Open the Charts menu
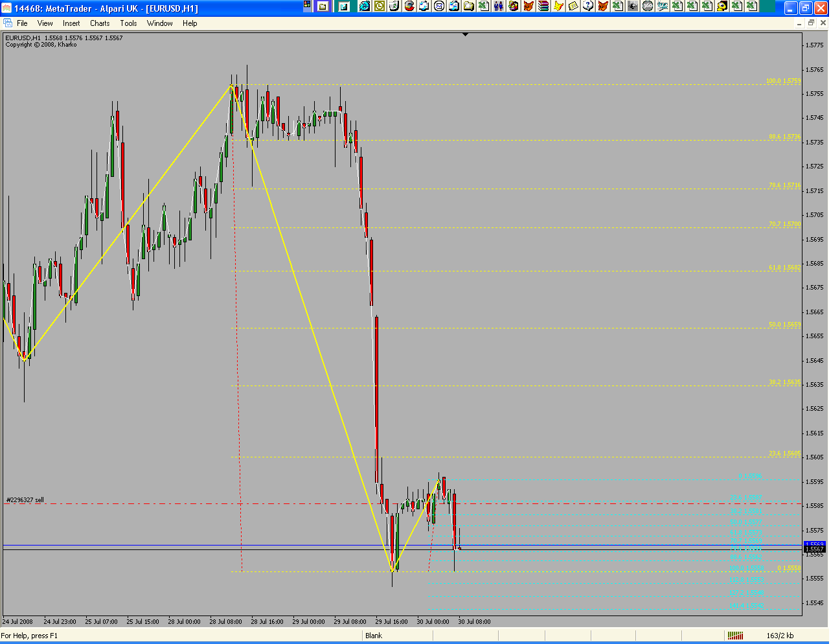This screenshot has width=831, height=644. (100, 23)
